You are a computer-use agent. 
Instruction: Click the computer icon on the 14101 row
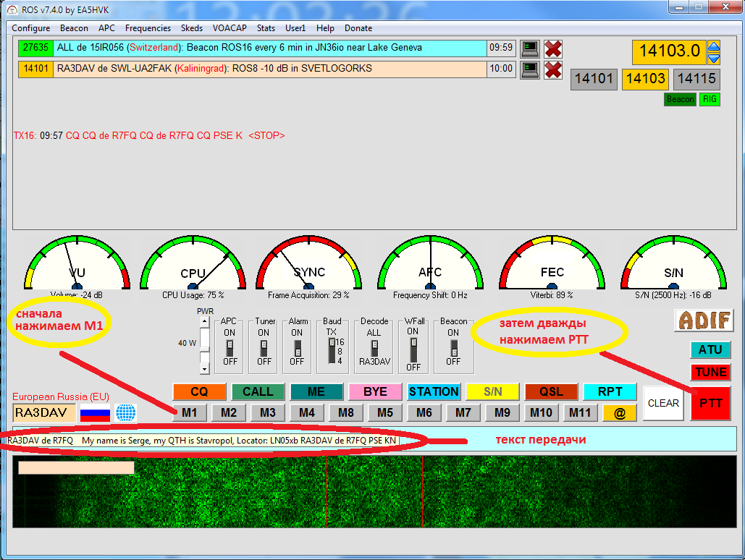[x=530, y=69]
